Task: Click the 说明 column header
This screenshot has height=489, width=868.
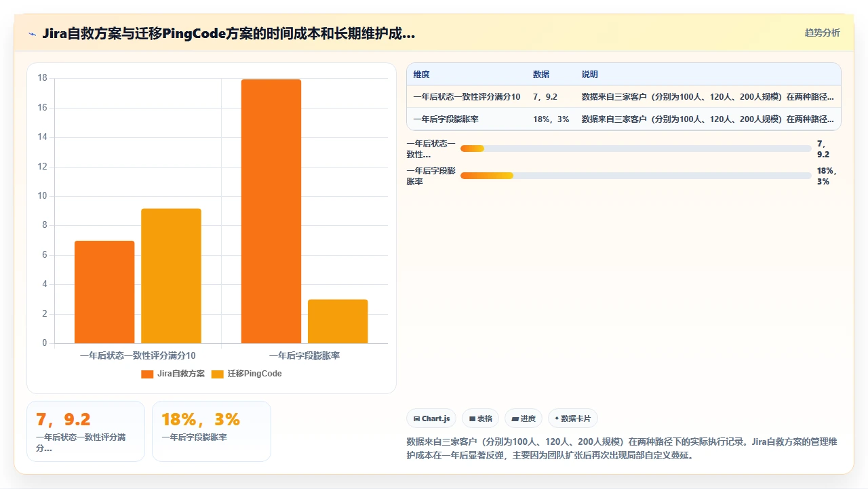Action: [590, 75]
